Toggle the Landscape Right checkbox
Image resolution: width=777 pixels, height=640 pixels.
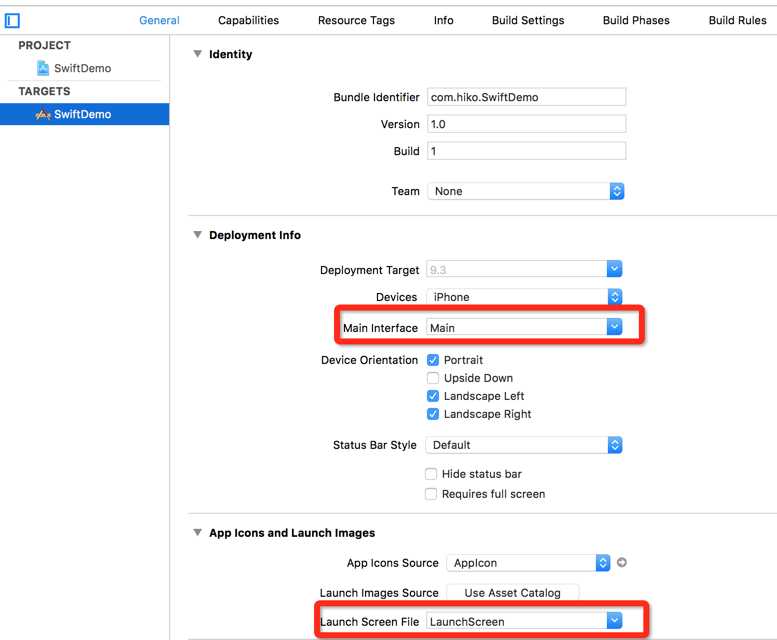click(433, 414)
